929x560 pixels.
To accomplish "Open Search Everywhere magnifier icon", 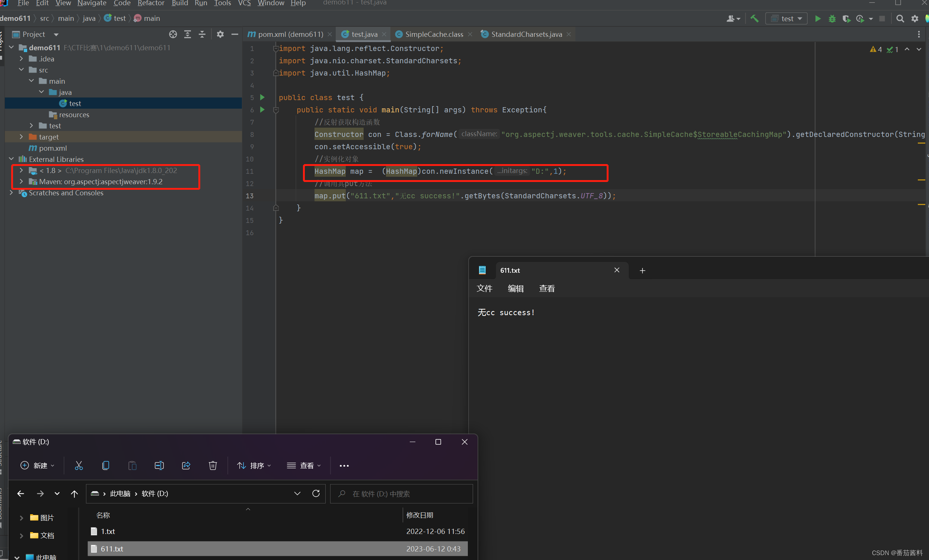I will point(900,19).
